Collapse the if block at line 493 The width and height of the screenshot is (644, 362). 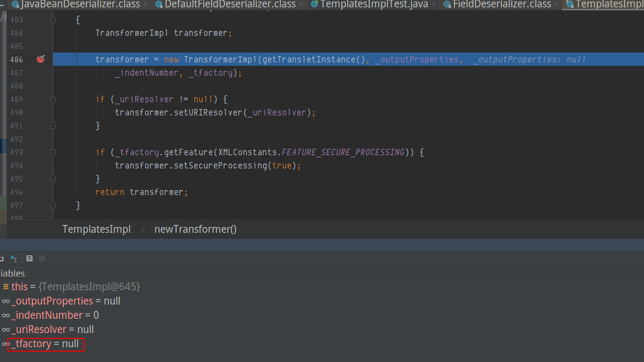[x=53, y=152]
